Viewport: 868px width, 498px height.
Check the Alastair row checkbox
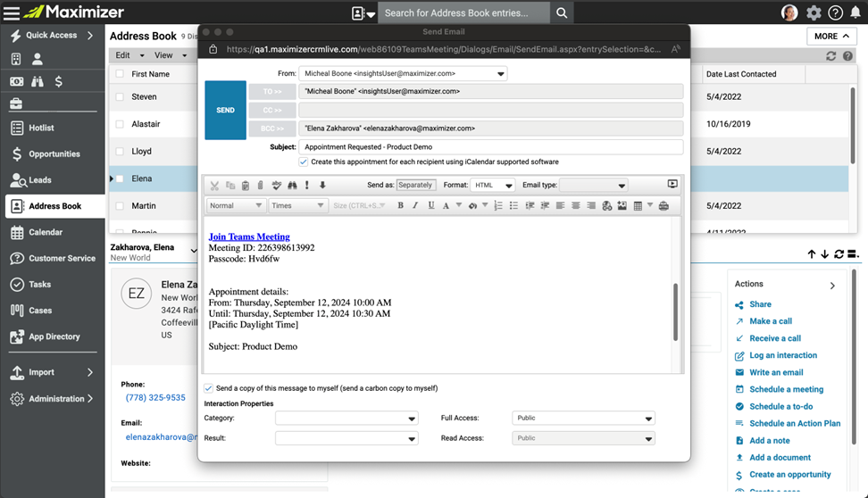pyautogui.click(x=120, y=124)
